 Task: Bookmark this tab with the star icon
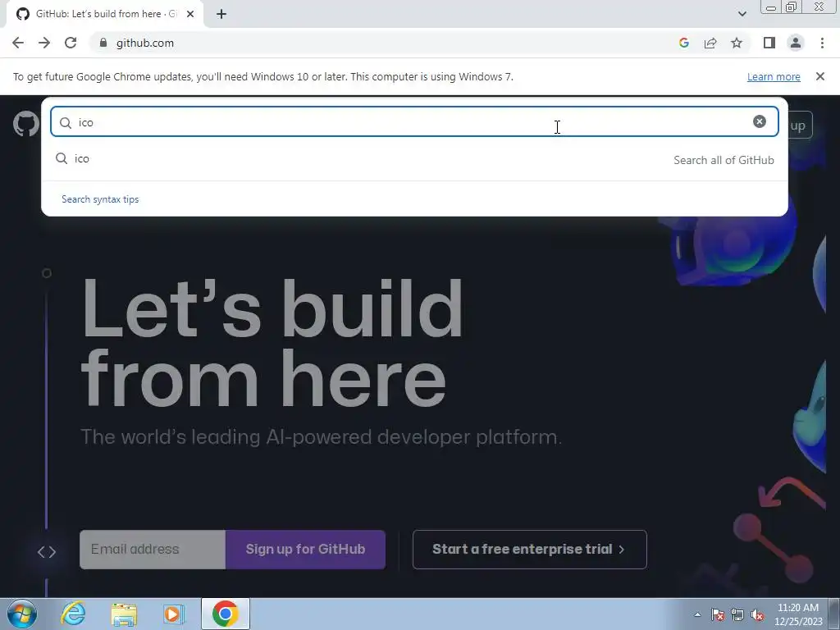pos(737,43)
